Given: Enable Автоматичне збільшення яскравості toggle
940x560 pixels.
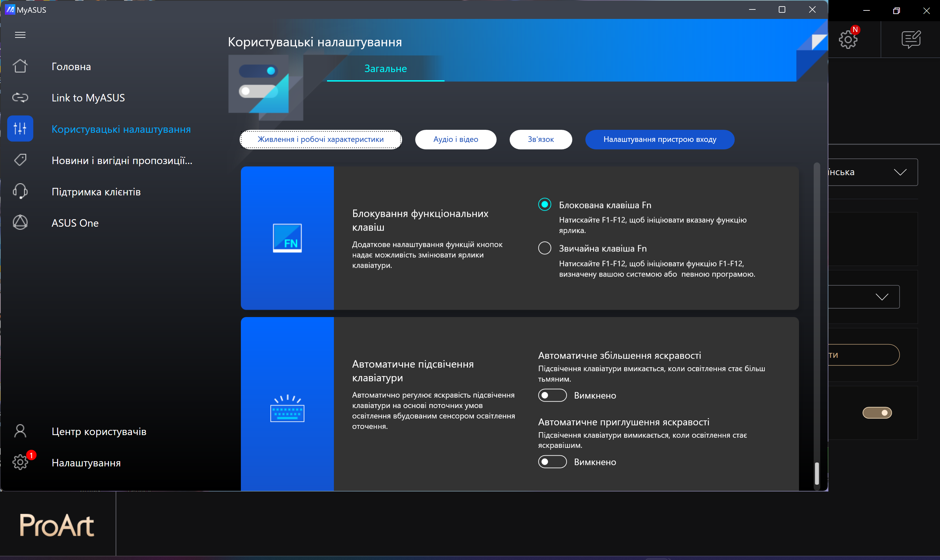Looking at the screenshot, I should pos(552,395).
